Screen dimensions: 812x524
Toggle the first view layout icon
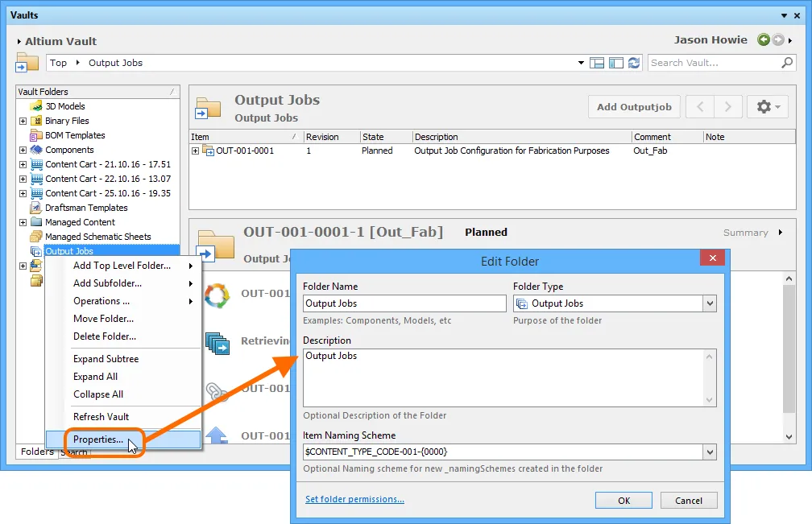coord(597,63)
